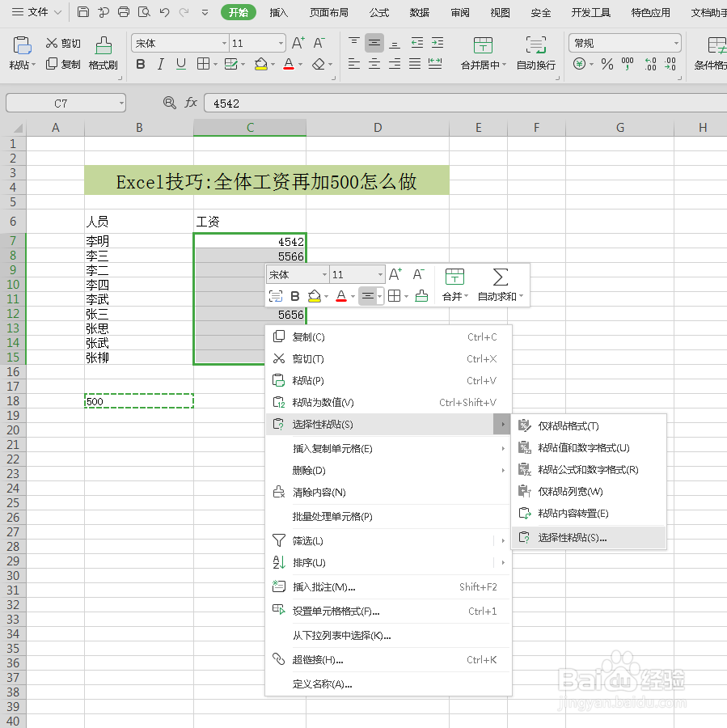
Task: Click the Cut (剪切) ribbon button
Action: pyautogui.click(x=63, y=43)
